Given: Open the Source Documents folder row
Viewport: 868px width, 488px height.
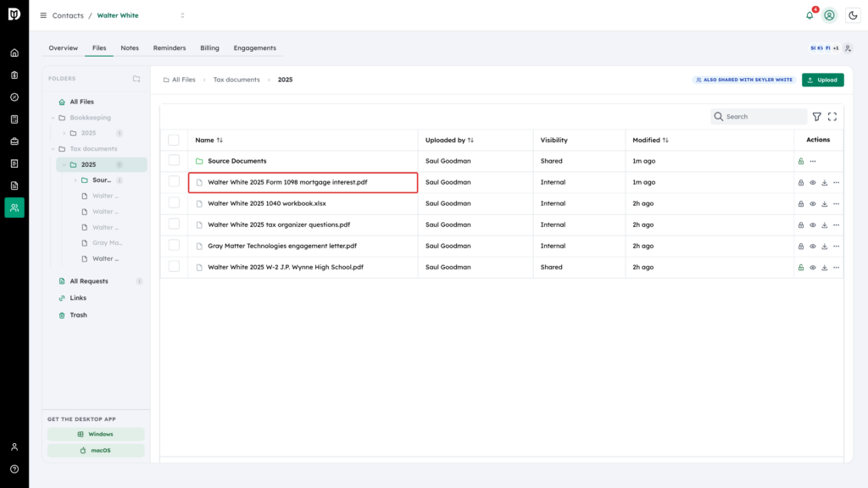Looking at the screenshot, I should (x=237, y=161).
